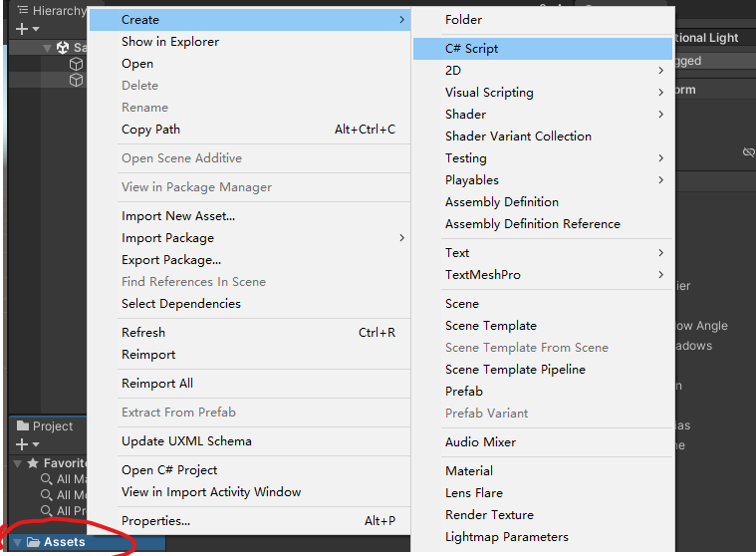Select Folder in the Create submenu
Image resolution: width=756 pixels, height=556 pixels.
pyautogui.click(x=543, y=20)
